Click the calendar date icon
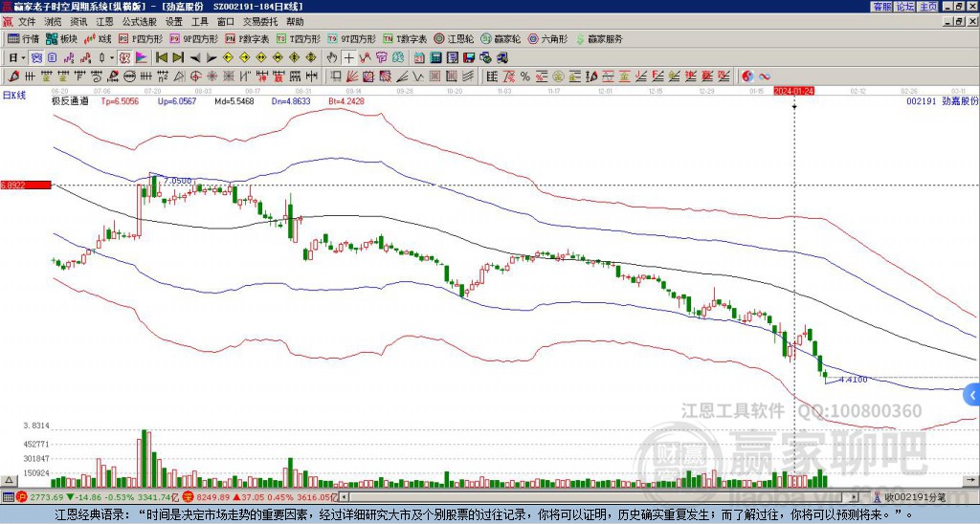 tap(419, 58)
